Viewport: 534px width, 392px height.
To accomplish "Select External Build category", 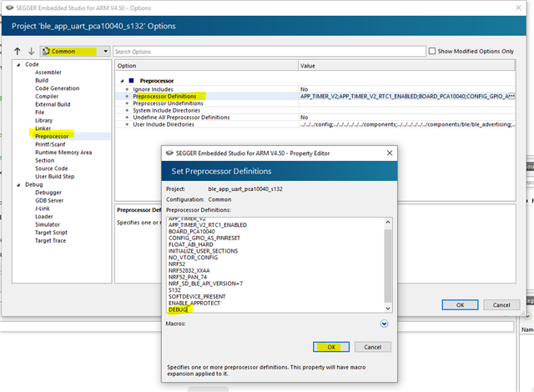I will (53, 104).
